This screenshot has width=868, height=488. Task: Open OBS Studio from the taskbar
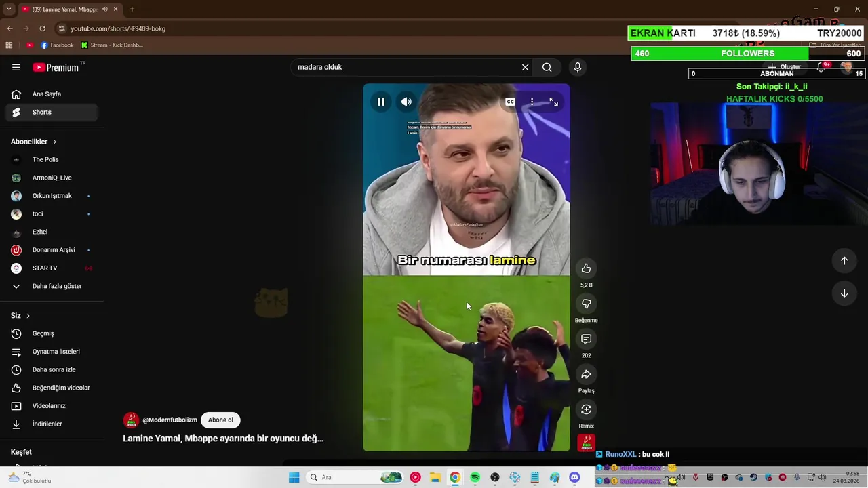point(495,477)
